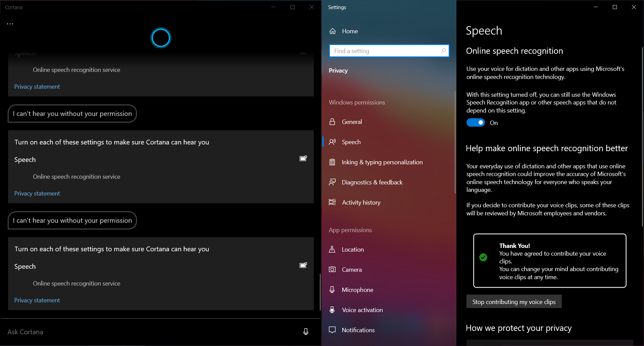The width and height of the screenshot is (644, 346).
Task: Click Speech heading in bottom Cortana card
Action: (25, 266)
